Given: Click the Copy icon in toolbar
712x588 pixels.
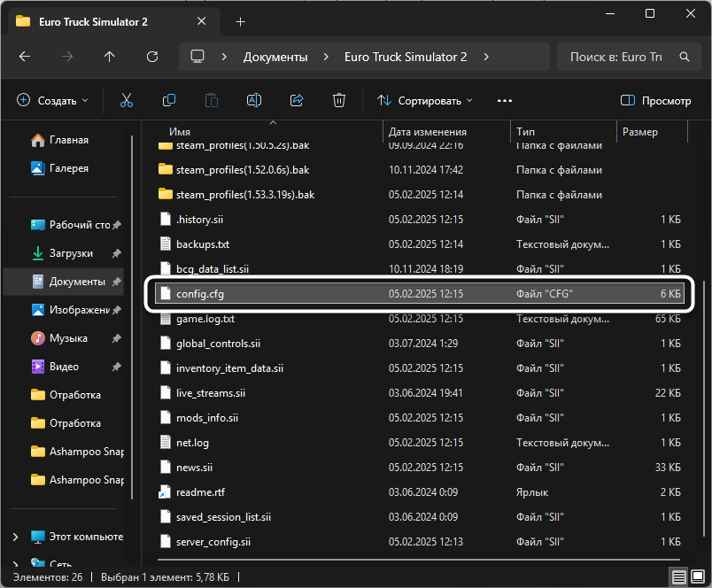Looking at the screenshot, I should pos(169,101).
